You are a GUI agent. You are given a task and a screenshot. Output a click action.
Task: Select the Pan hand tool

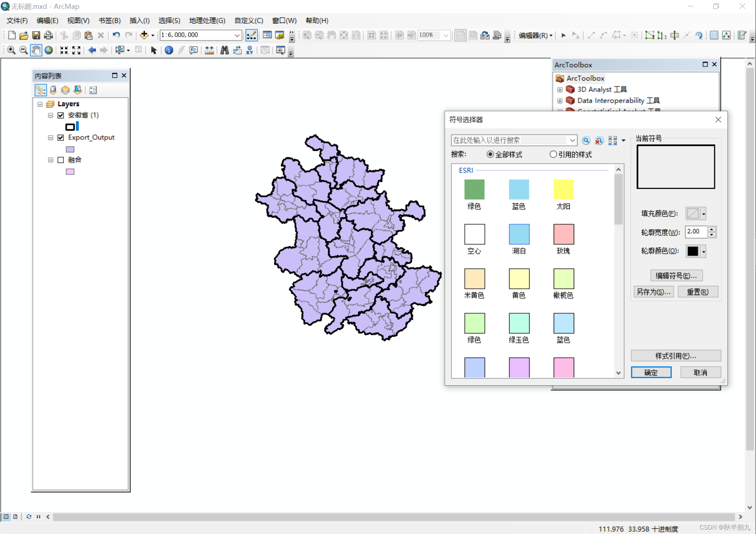point(36,50)
